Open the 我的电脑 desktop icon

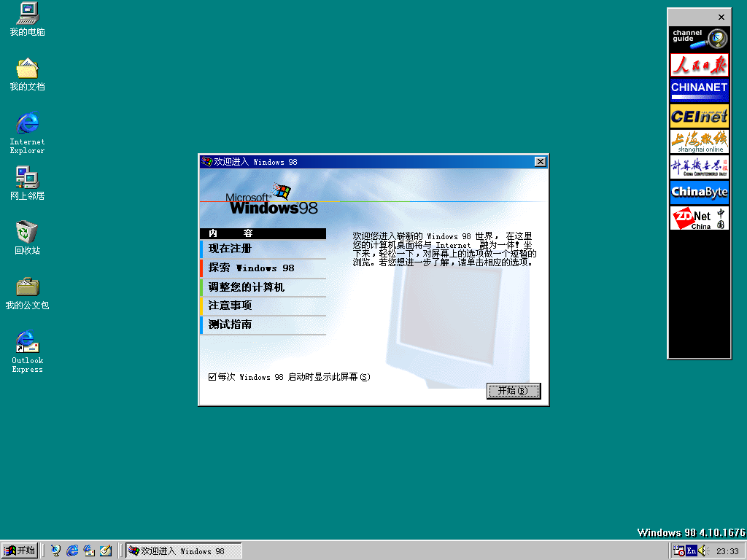point(27,19)
